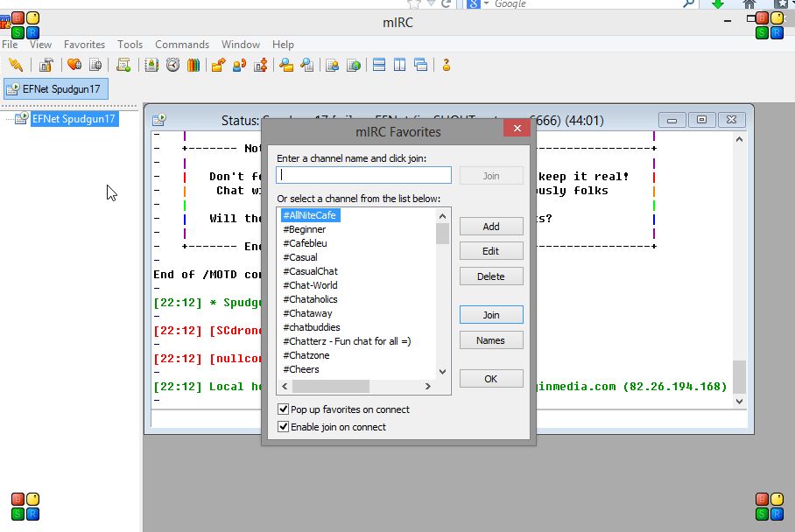Click channel list scroll left arrow
This screenshot has height=532, width=795.
click(285, 386)
